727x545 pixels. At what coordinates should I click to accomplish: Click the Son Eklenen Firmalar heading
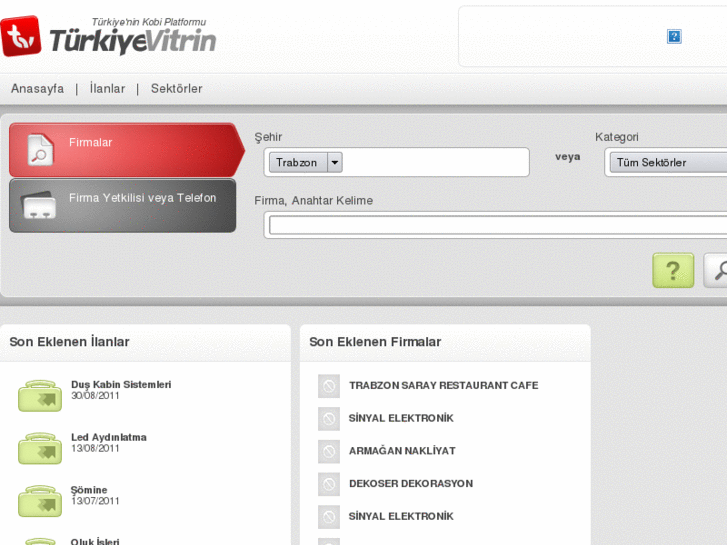click(x=375, y=342)
